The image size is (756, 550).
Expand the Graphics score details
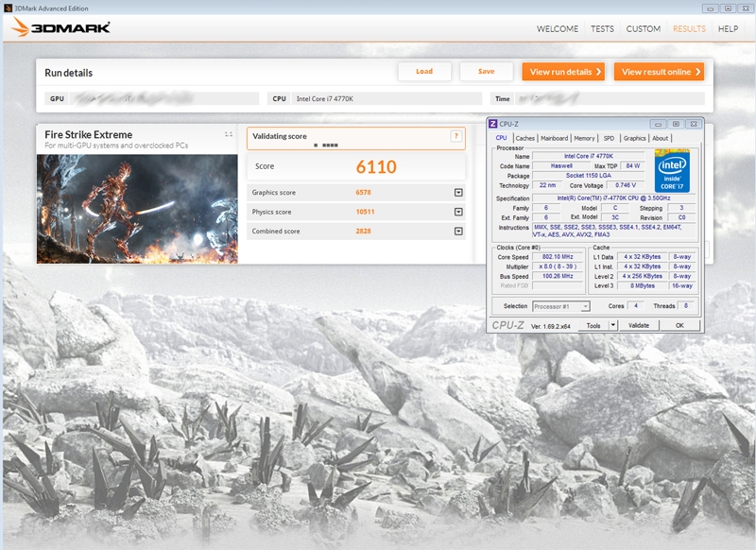pos(457,193)
